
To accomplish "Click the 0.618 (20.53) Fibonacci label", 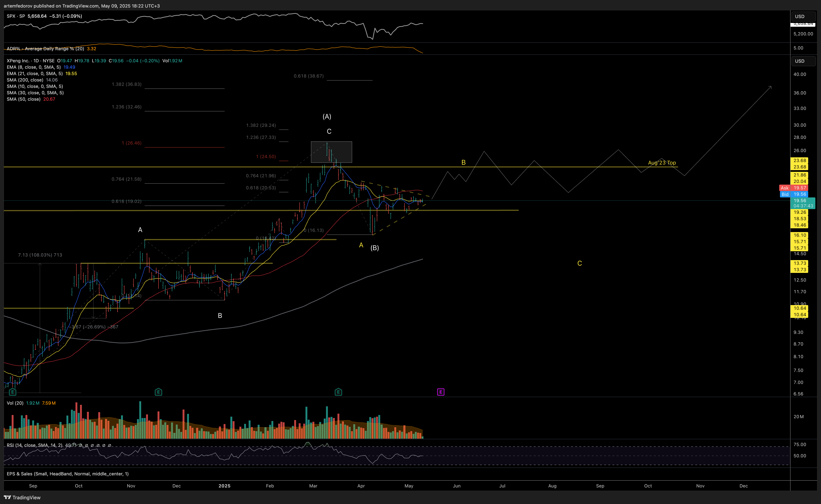I will 261,188.
